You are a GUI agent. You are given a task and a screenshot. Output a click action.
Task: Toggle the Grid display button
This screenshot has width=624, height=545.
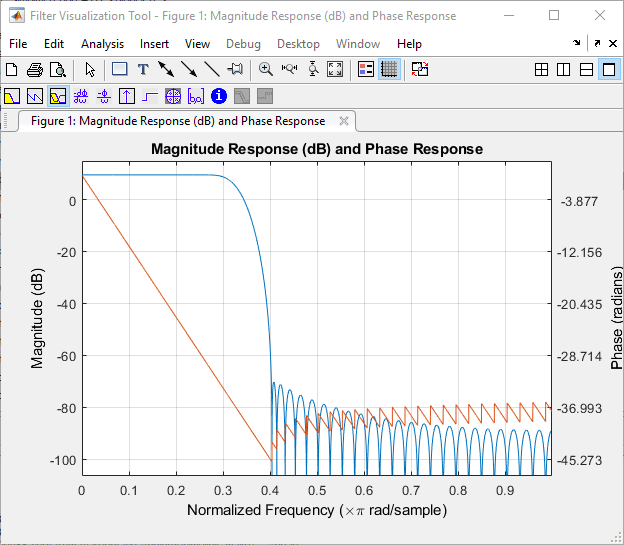(x=389, y=70)
